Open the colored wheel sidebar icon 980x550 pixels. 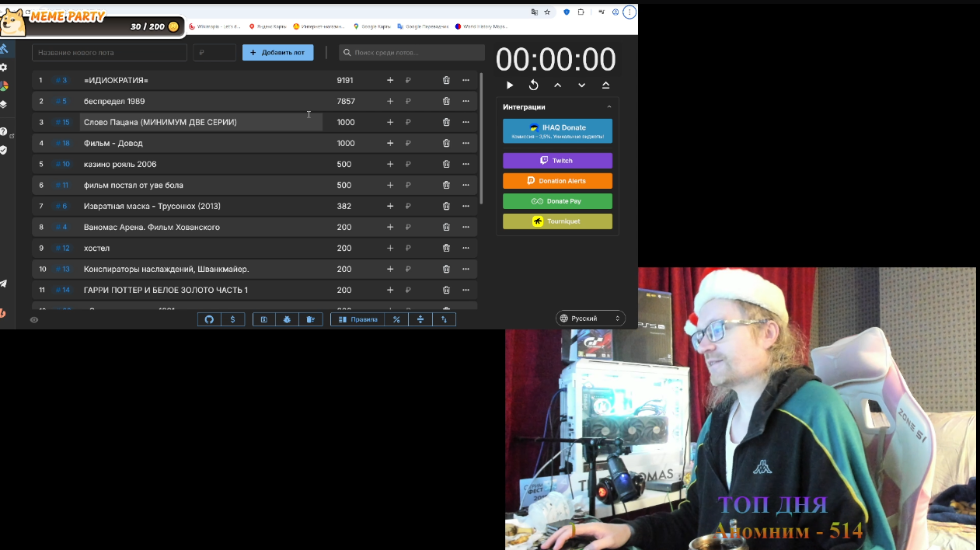tap(3, 86)
